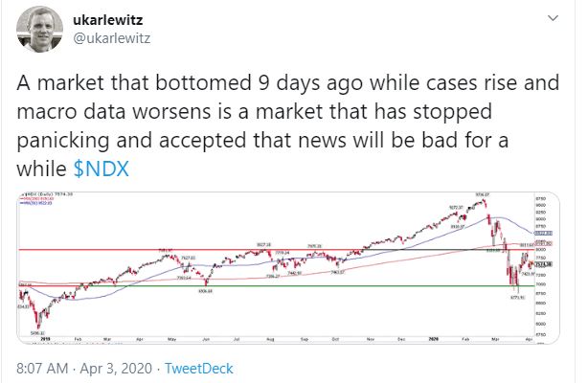Click the bold ukarlewitz display name

click(x=108, y=19)
